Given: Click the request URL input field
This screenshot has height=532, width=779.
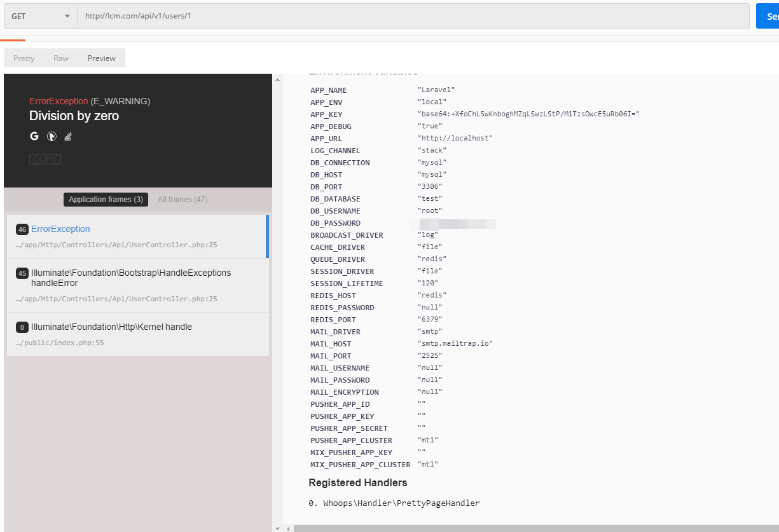Looking at the screenshot, I should pyautogui.click(x=413, y=17).
